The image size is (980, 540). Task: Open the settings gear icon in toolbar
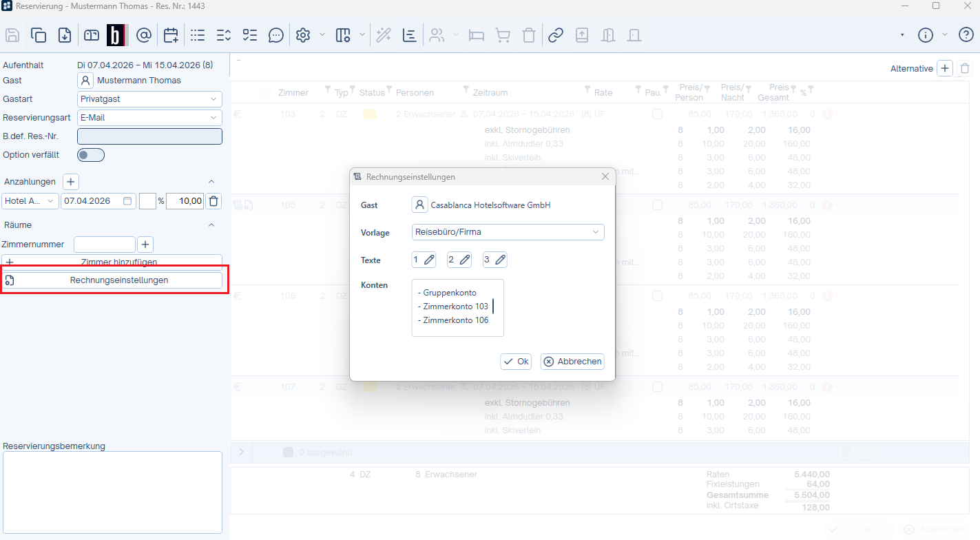(303, 35)
